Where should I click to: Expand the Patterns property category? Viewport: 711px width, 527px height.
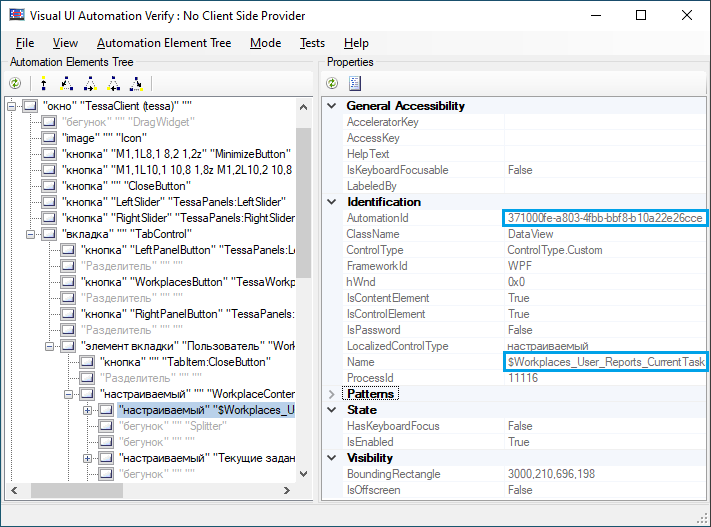coord(332,394)
